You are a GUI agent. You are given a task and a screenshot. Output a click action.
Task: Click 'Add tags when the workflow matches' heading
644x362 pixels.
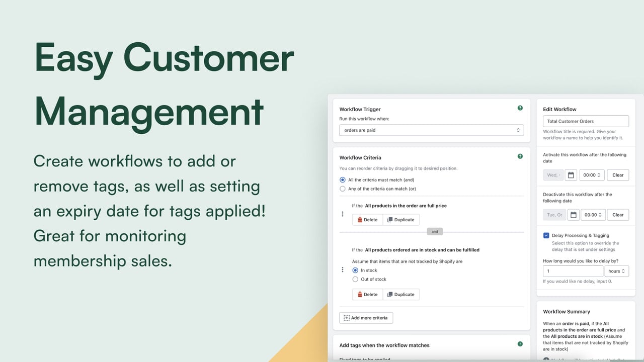coord(384,345)
